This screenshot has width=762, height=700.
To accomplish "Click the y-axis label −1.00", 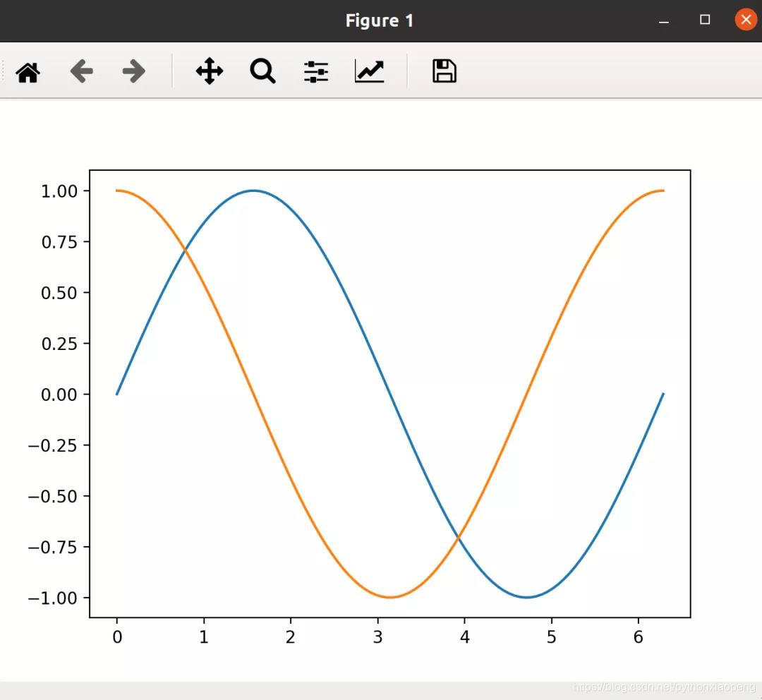I will (x=53, y=598).
